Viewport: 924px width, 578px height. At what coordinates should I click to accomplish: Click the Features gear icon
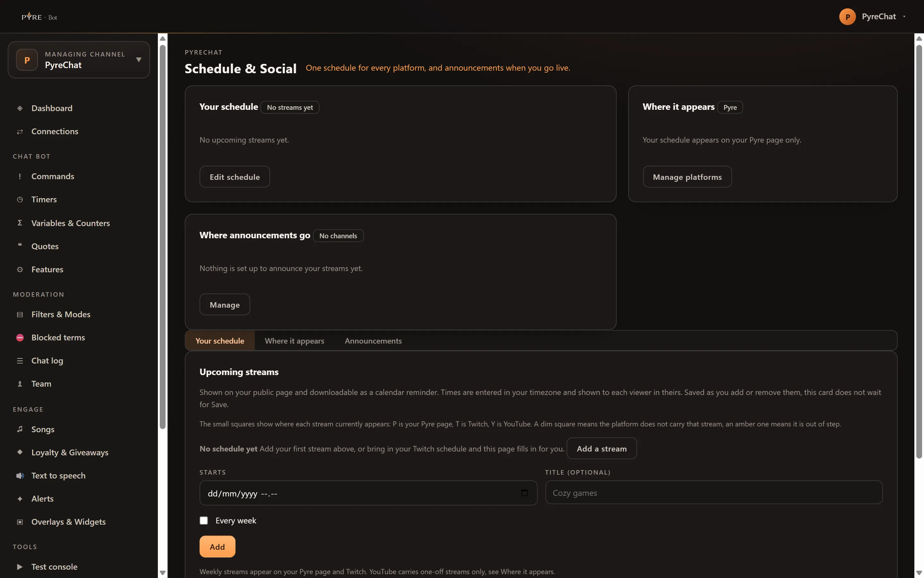pos(20,269)
